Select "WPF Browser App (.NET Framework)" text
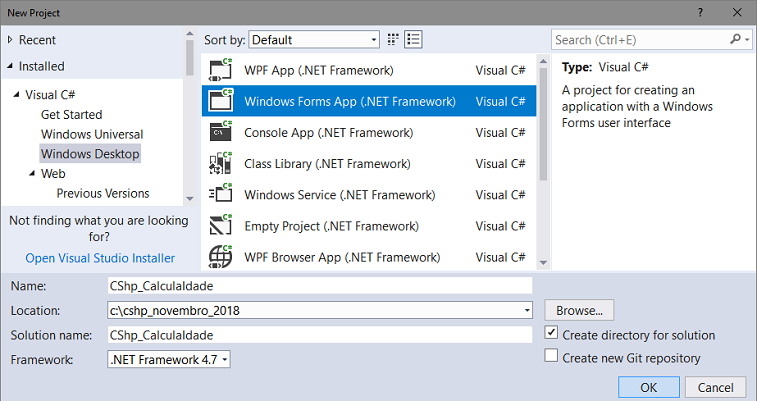This screenshot has width=757, height=401. [x=342, y=257]
